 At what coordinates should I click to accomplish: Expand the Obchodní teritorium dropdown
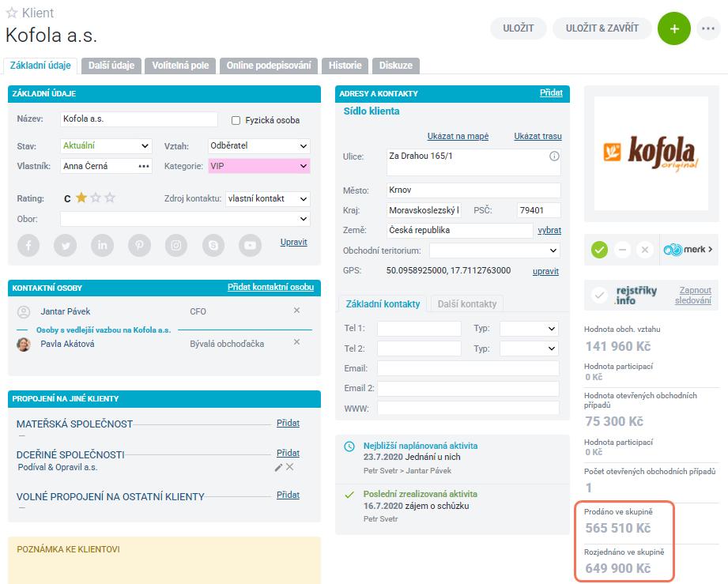tap(495, 251)
